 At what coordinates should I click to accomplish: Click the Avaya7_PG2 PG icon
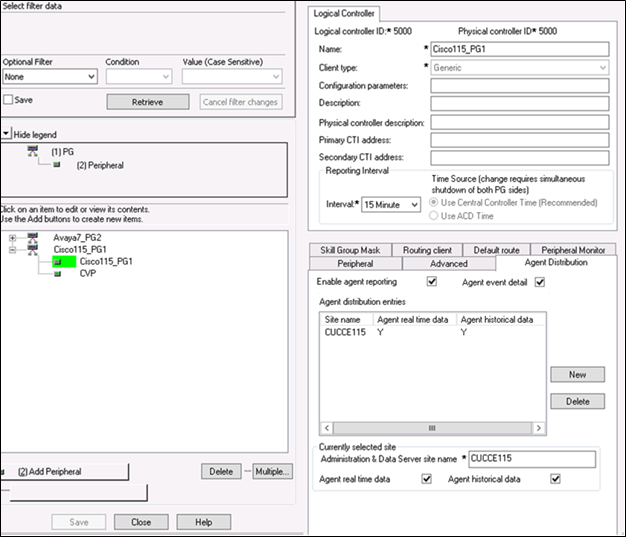pos(33,238)
